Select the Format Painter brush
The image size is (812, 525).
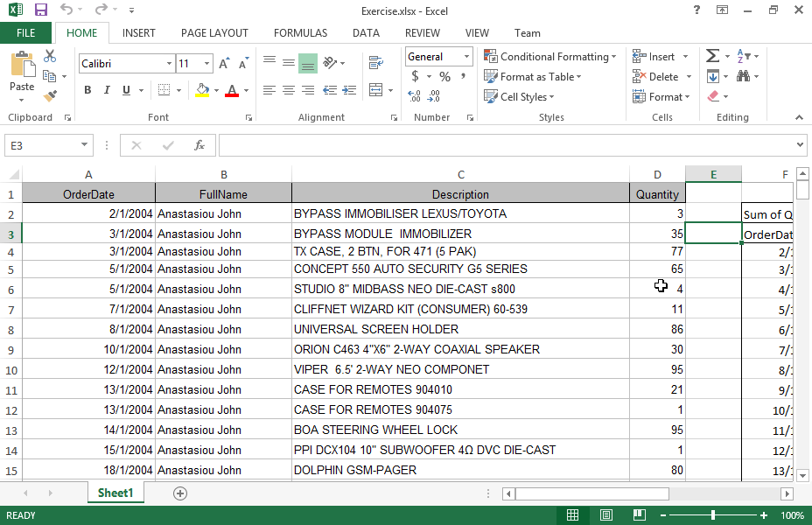[50, 95]
